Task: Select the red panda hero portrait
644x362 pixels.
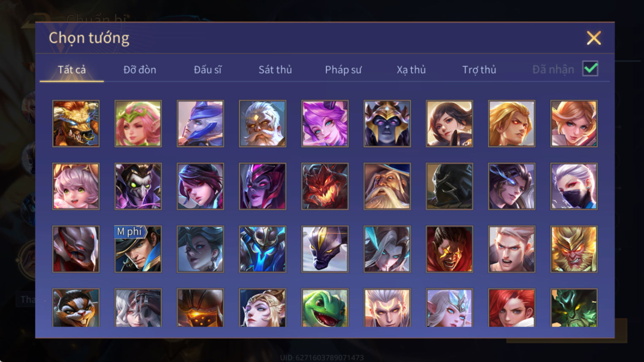Action: pos(76,308)
